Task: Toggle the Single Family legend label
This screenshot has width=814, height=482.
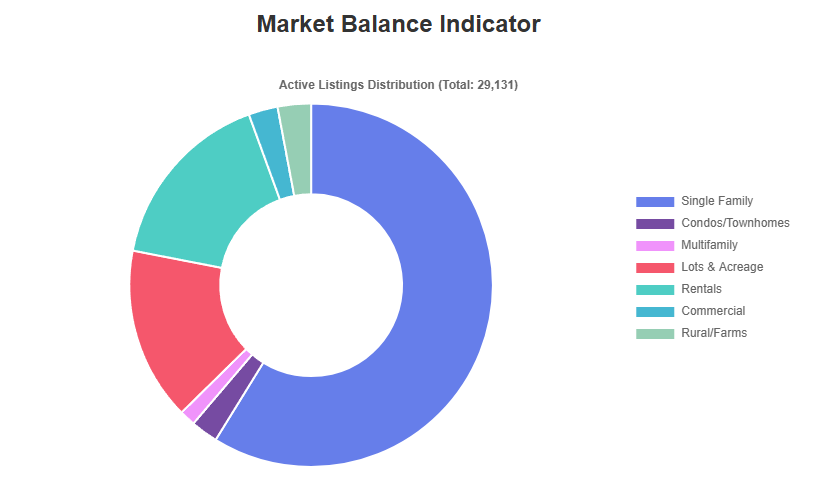Action: tap(717, 201)
